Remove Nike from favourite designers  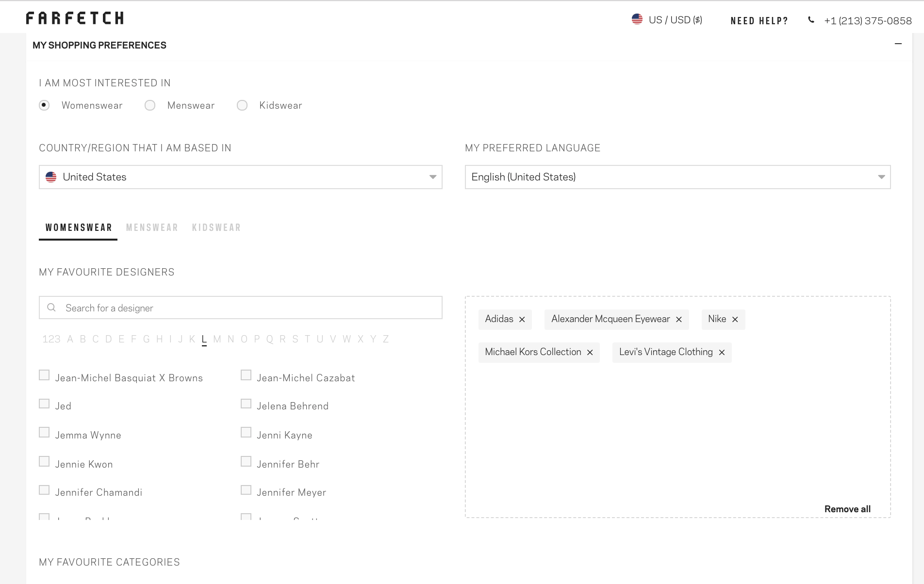(735, 319)
